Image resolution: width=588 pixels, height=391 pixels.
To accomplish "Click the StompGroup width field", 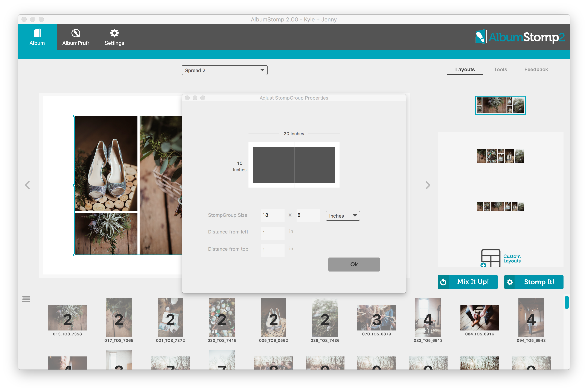I will pyautogui.click(x=273, y=215).
